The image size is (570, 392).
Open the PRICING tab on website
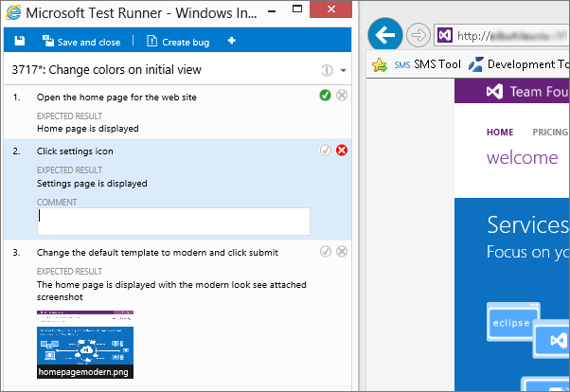point(550,133)
